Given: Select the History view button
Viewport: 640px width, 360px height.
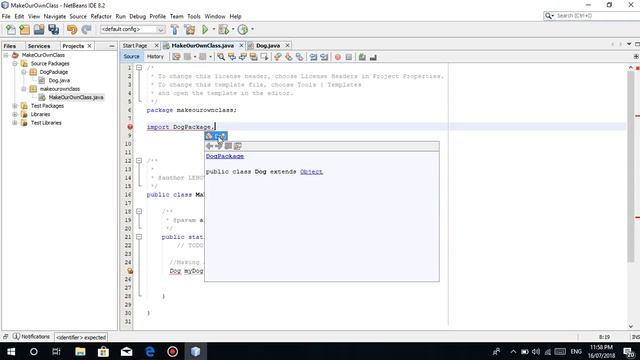Looking at the screenshot, I should 155,57.
